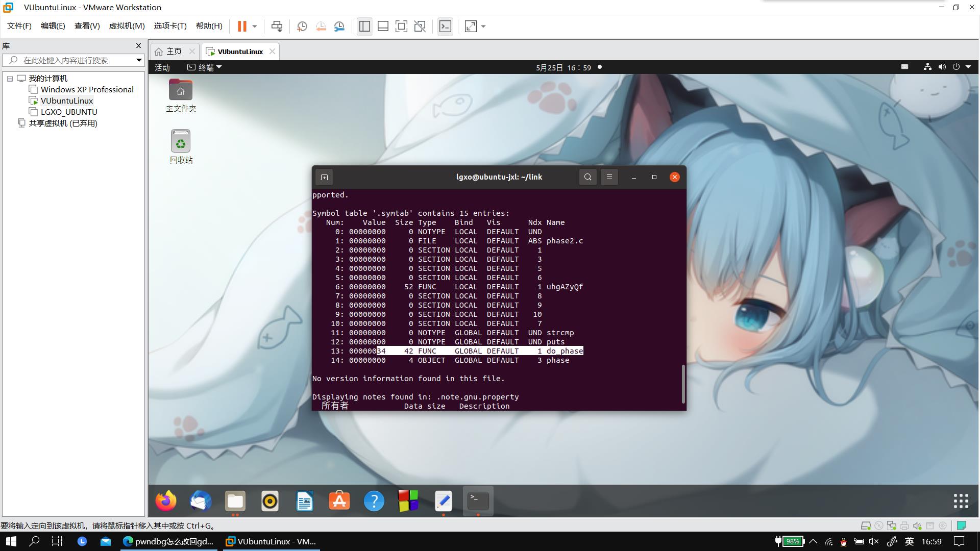This screenshot has width=980, height=551.
Task: Open the Windows Start menu
Action: point(11,541)
